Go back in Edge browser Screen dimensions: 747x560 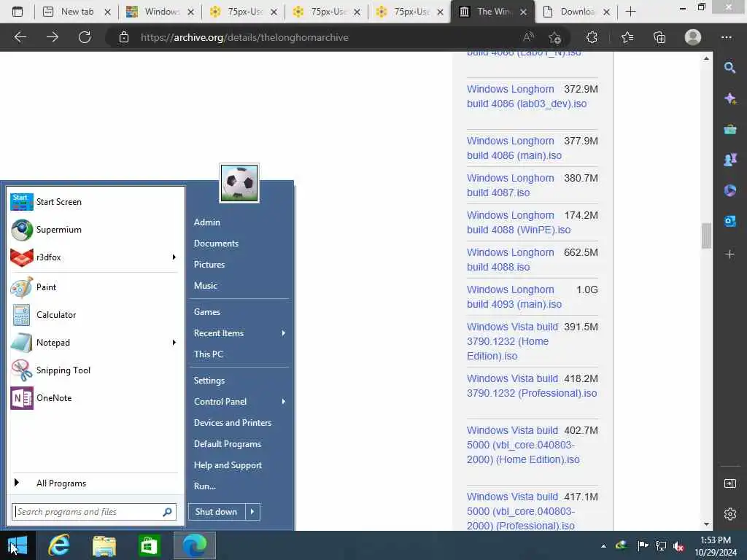point(20,37)
